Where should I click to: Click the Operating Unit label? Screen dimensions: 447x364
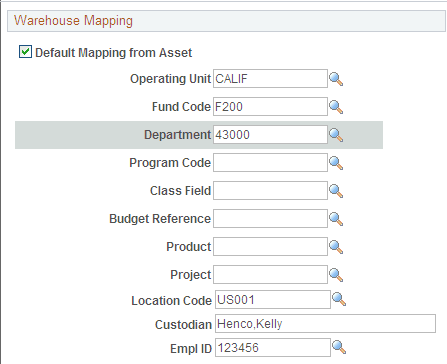pyautogui.click(x=170, y=79)
